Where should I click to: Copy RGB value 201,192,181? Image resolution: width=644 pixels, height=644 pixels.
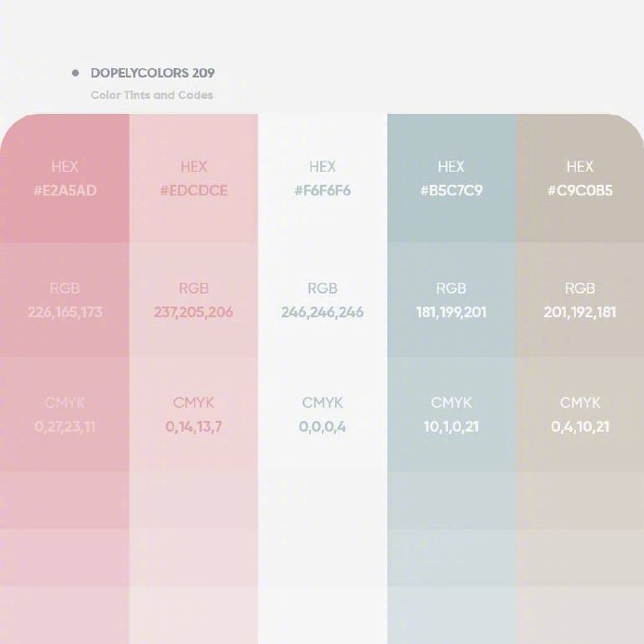[580, 313]
